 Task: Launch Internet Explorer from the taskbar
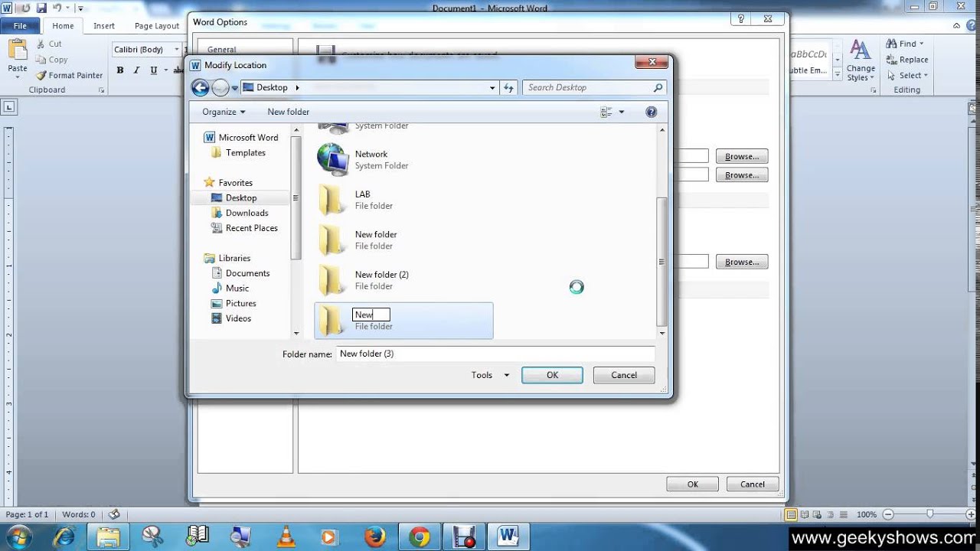point(64,536)
